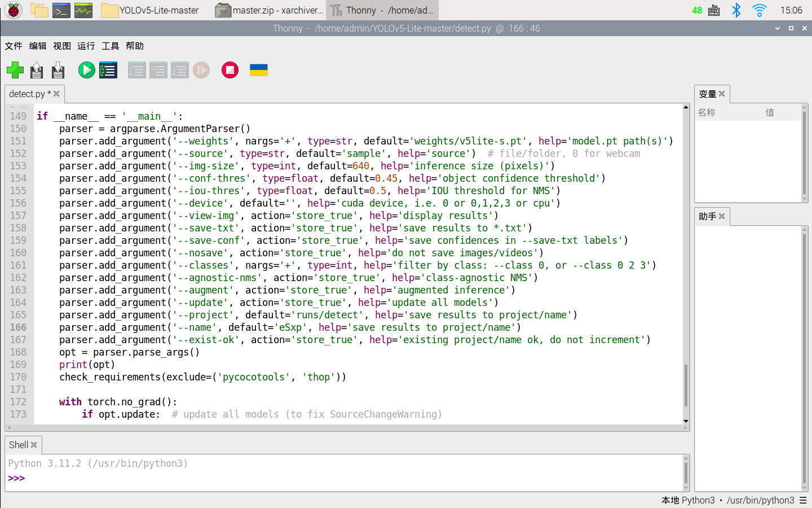The height and width of the screenshot is (508, 812).
Task: Click print(opt) on line 169
Action: (87, 365)
